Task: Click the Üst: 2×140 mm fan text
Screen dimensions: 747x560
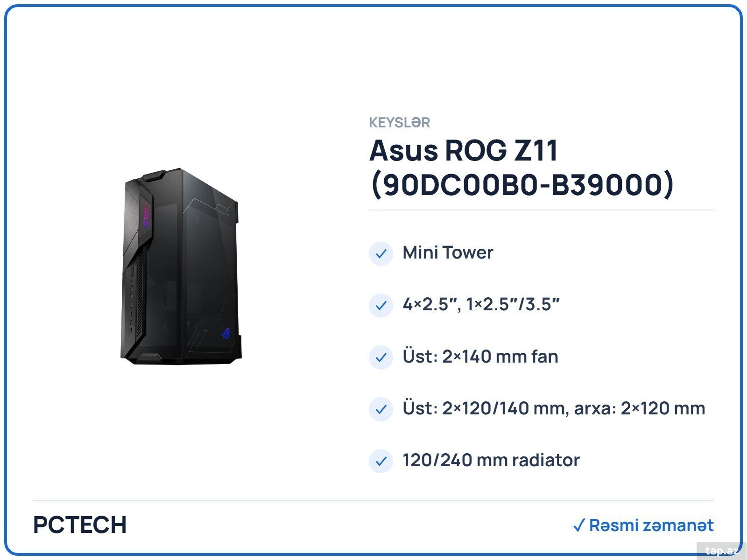Action: click(x=480, y=357)
